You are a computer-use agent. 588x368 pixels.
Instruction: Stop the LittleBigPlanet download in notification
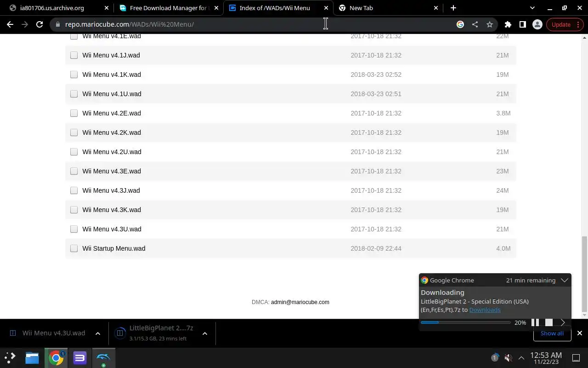click(x=549, y=322)
